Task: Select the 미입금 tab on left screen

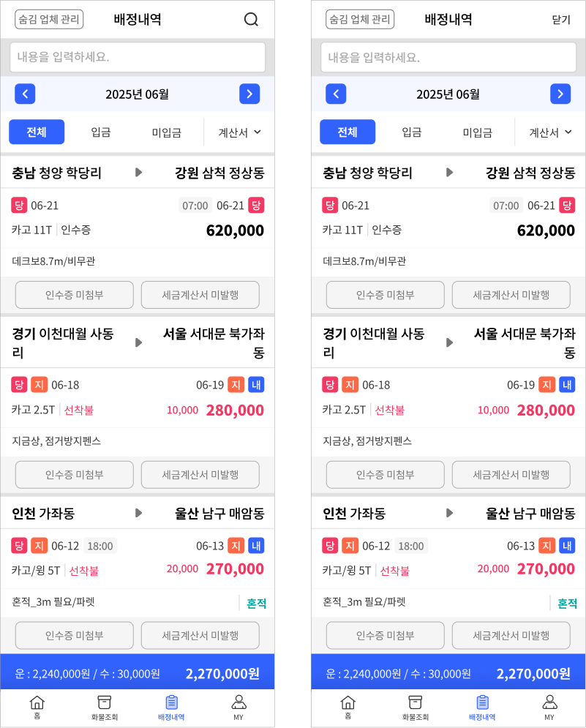Action: pyautogui.click(x=167, y=132)
